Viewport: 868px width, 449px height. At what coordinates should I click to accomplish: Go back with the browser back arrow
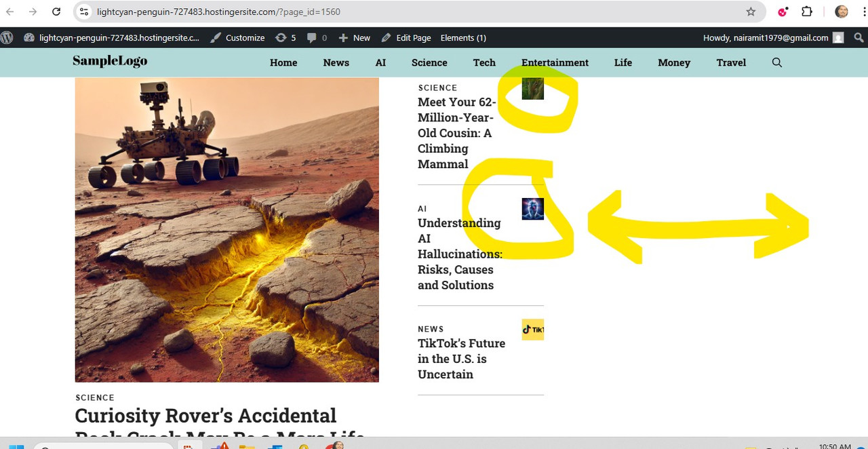[10, 12]
